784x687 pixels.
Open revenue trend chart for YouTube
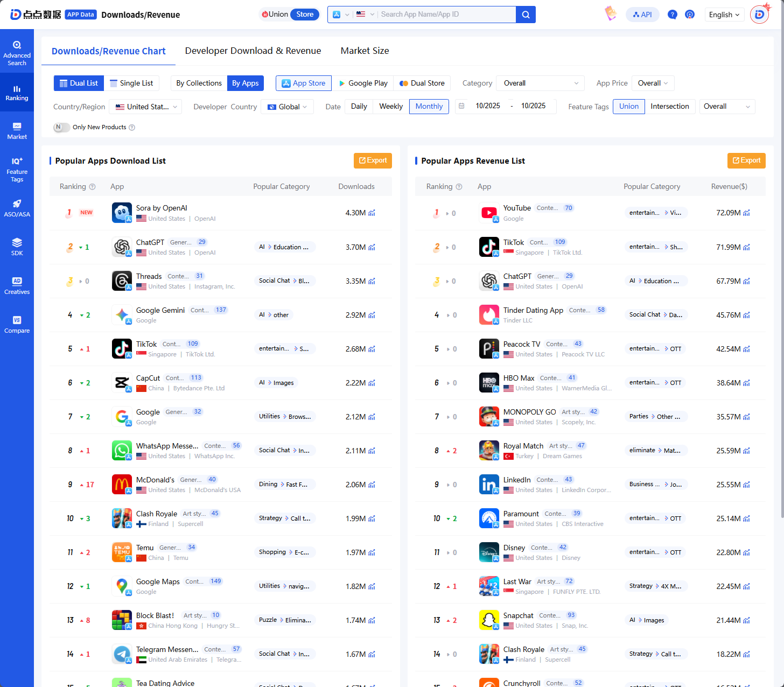pos(746,213)
